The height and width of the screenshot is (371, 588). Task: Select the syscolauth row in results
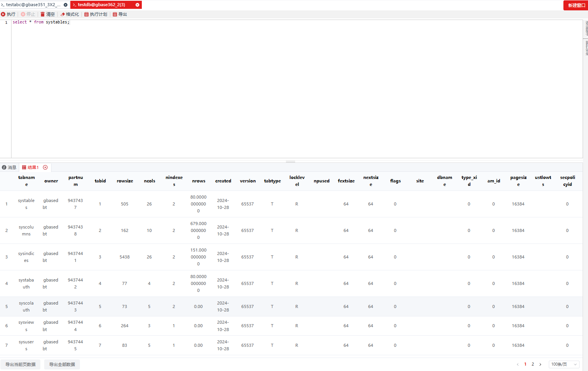coord(26,306)
